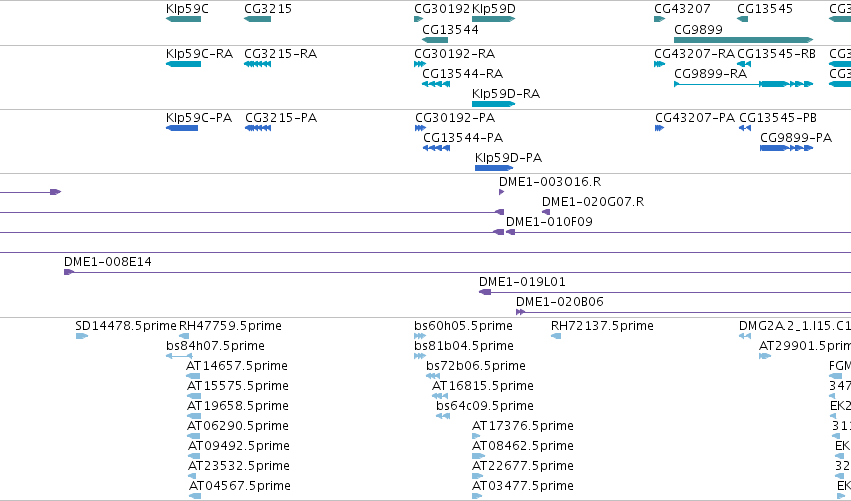Select the AT17376.5prime EST glyph
Image resolution: width=851 pixels, height=501 pixels.
pos(476,436)
